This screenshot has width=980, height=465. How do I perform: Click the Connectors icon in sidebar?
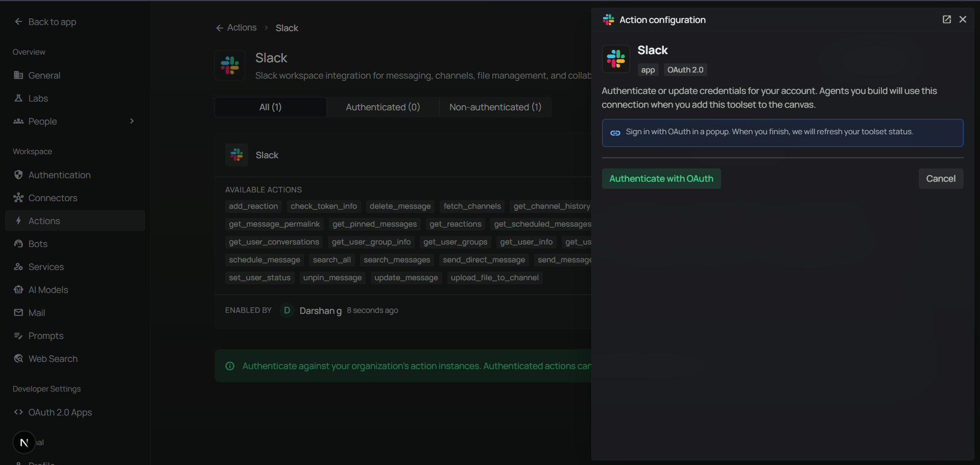(x=18, y=198)
